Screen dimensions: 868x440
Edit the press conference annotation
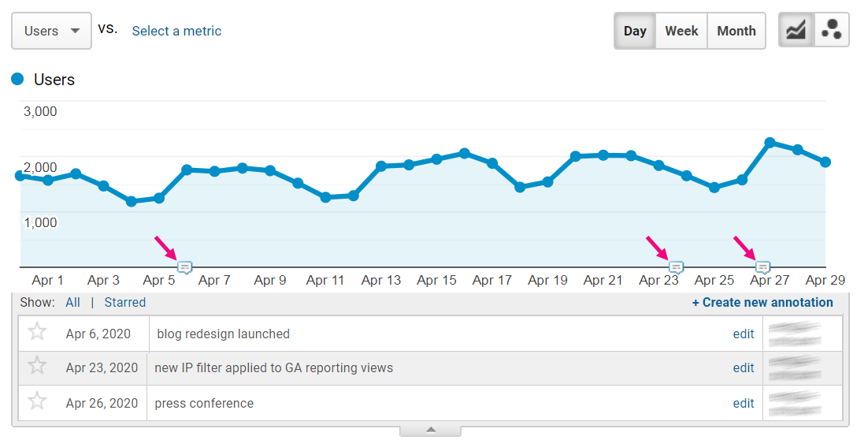[x=743, y=403]
